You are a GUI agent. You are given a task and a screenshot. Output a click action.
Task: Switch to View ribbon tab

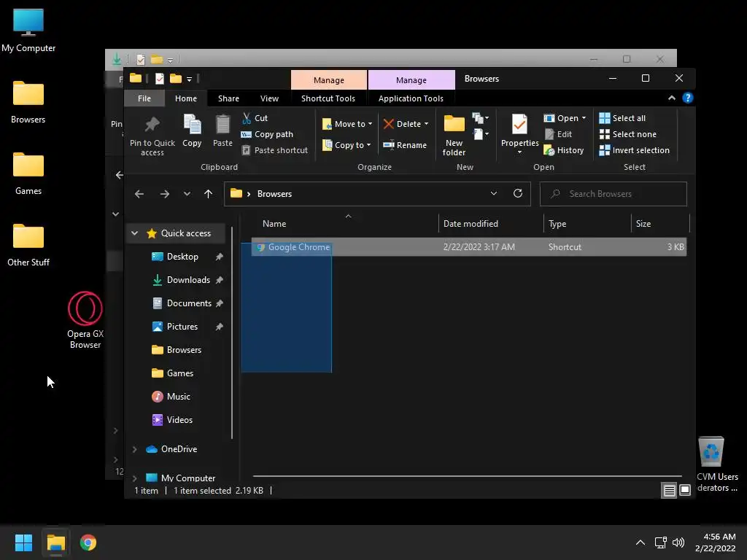tap(269, 98)
